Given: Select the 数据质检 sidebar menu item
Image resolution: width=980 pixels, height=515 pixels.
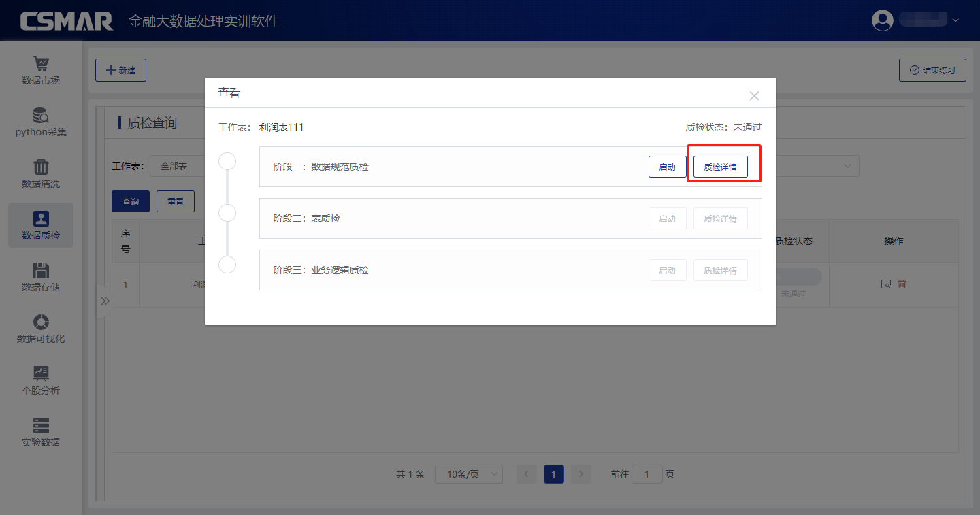Looking at the screenshot, I should [41, 225].
